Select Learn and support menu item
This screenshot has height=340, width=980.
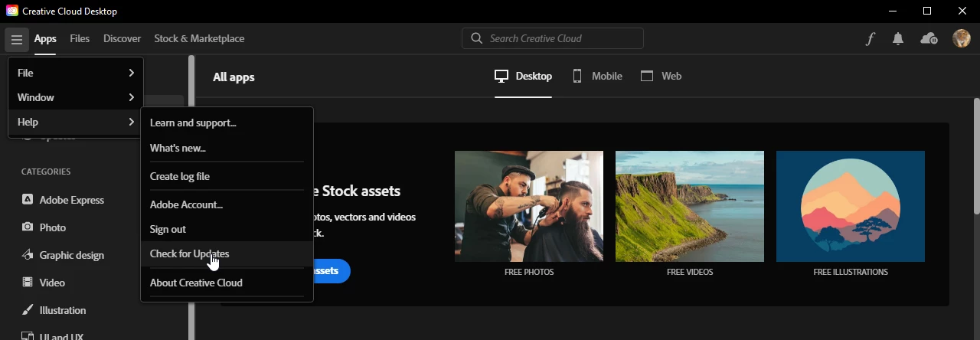click(x=227, y=123)
